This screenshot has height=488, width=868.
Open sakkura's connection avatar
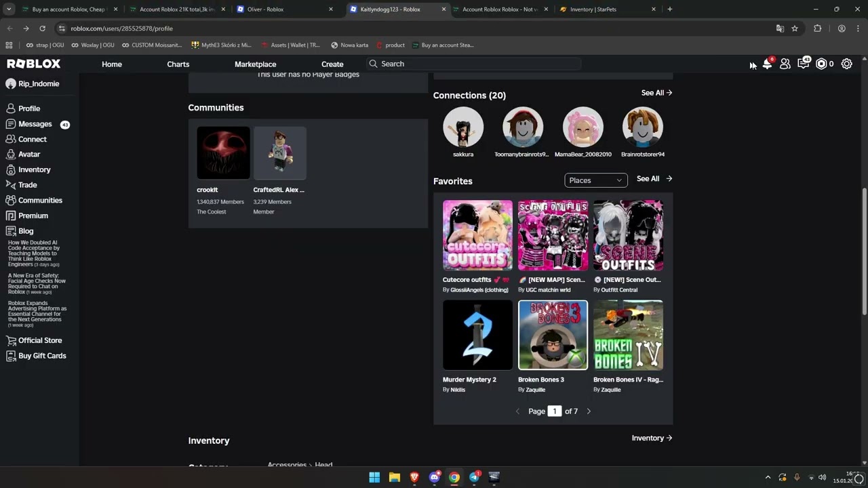pyautogui.click(x=463, y=127)
